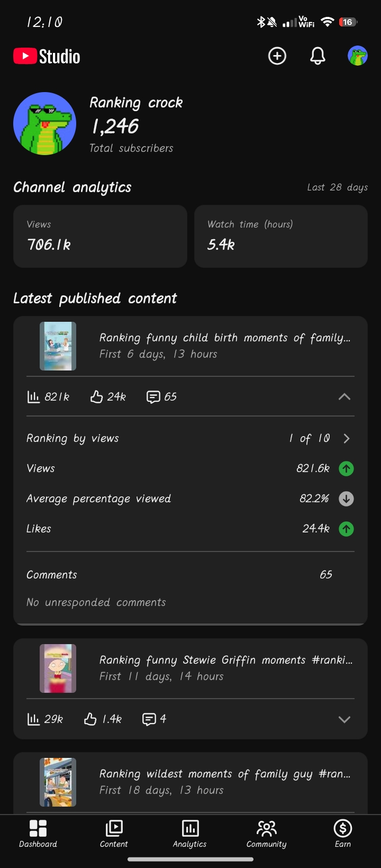Tap the 821k views bar chart icon

pyautogui.click(x=33, y=397)
